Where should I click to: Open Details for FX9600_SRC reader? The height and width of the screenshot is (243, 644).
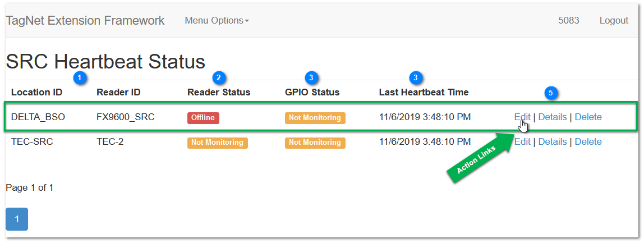coord(553,117)
